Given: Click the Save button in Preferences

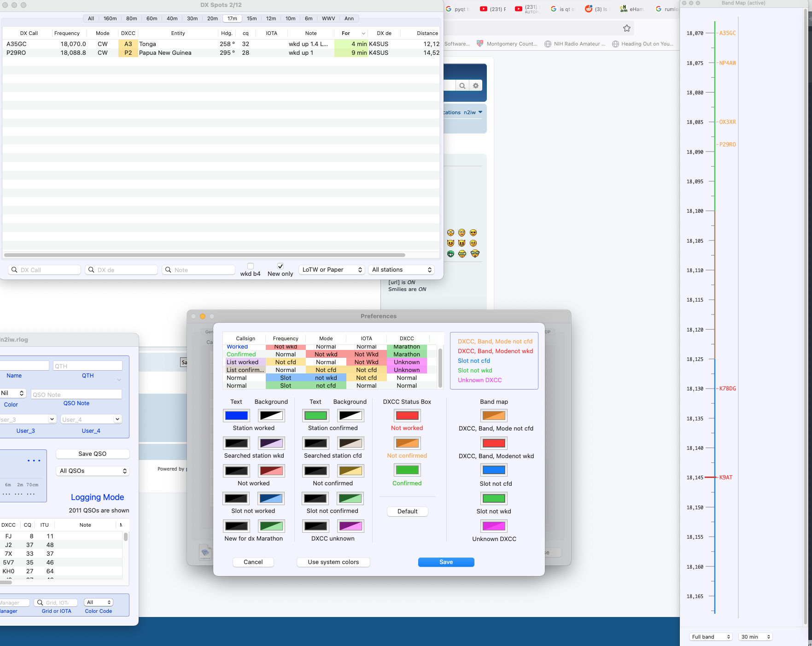Looking at the screenshot, I should 446,562.
